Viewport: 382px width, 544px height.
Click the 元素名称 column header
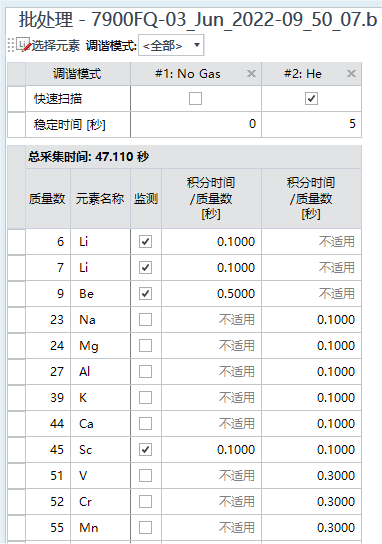coord(100,198)
